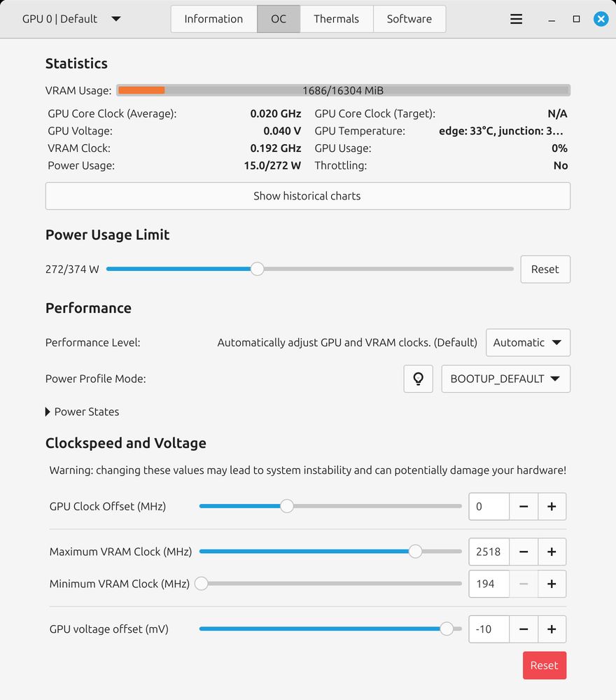Decrease Maximum VRAM Clock with minus
Image resolution: width=616 pixels, height=700 pixels.
[524, 552]
